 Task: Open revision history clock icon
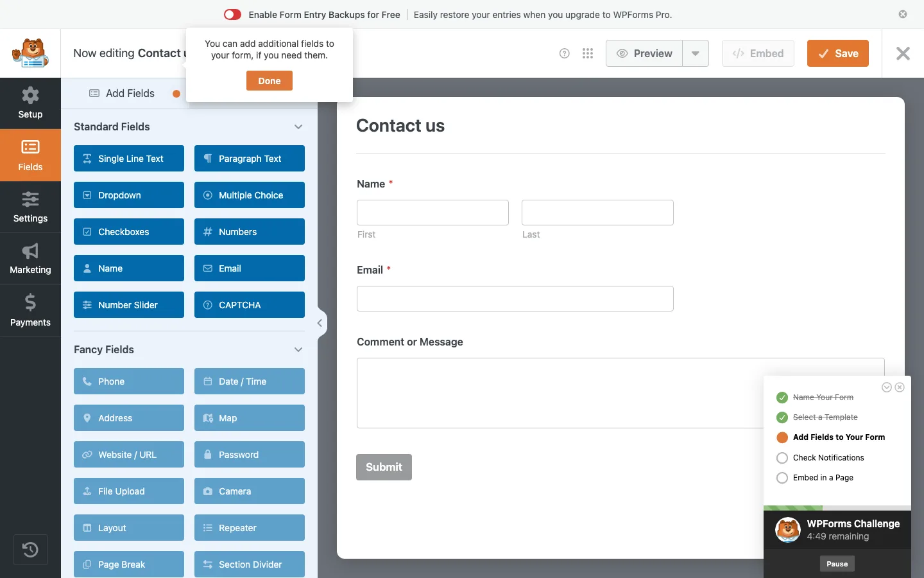click(x=30, y=550)
